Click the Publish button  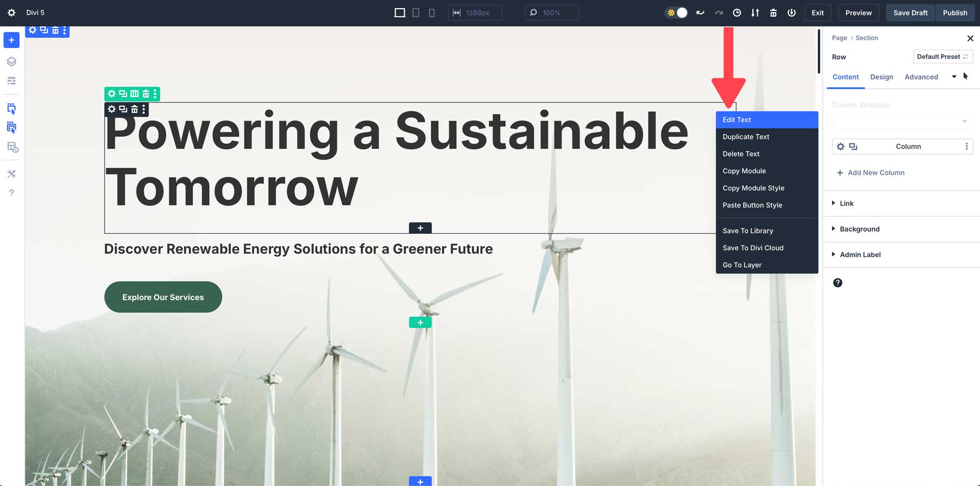(x=955, y=13)
